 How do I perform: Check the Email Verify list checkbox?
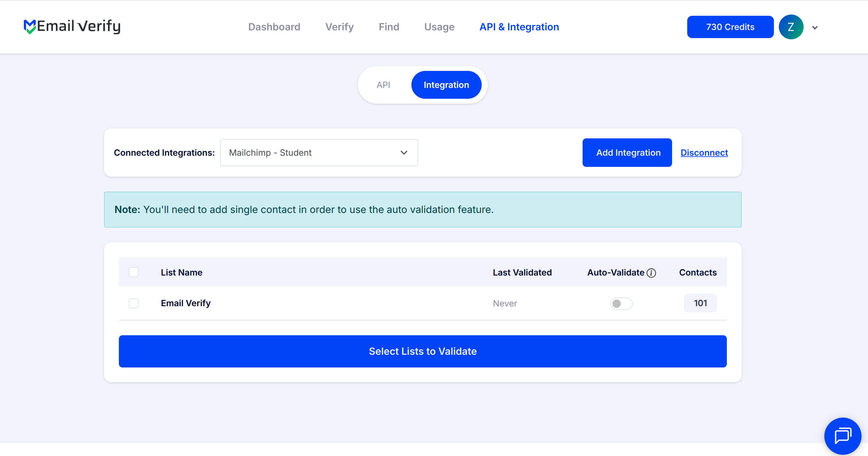[134, 303]
